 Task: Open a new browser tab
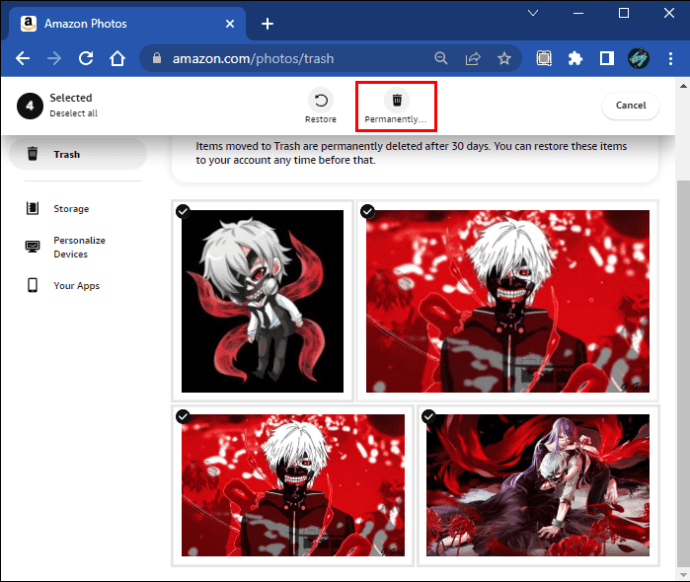click(x=267, y=23)
